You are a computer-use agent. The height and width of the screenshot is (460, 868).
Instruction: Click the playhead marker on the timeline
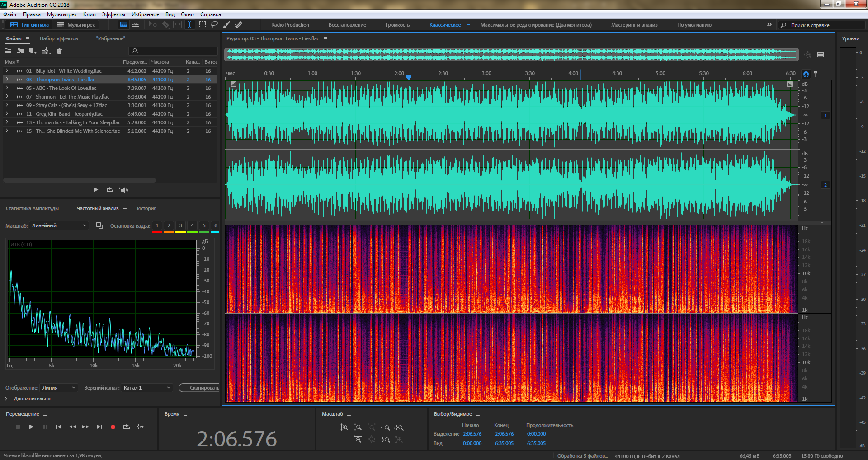pyautogui.click(x=409, y=77)
